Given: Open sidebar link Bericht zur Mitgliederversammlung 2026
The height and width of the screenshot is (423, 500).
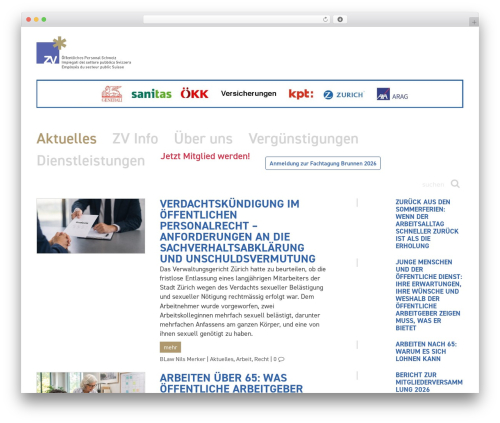Looking at the screenshot, I should click(429, 382).
